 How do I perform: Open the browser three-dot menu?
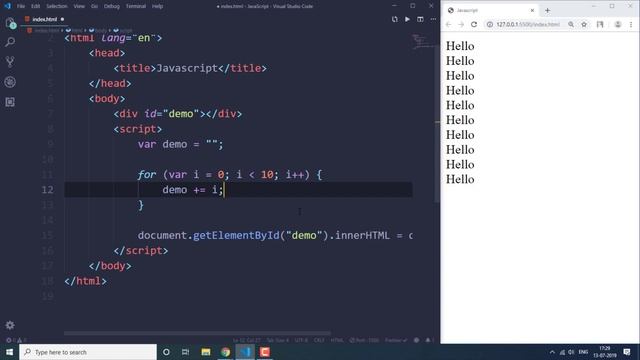(631, 24)
